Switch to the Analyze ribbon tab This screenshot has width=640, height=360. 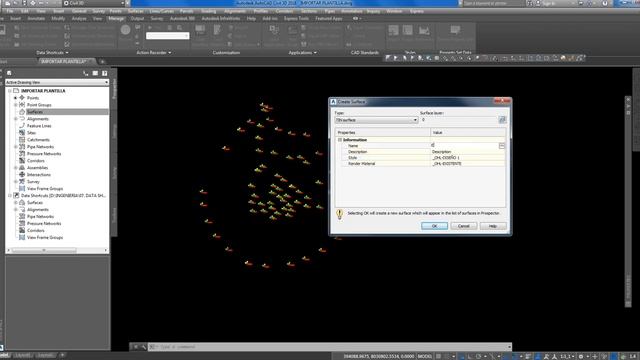point(79,18)
